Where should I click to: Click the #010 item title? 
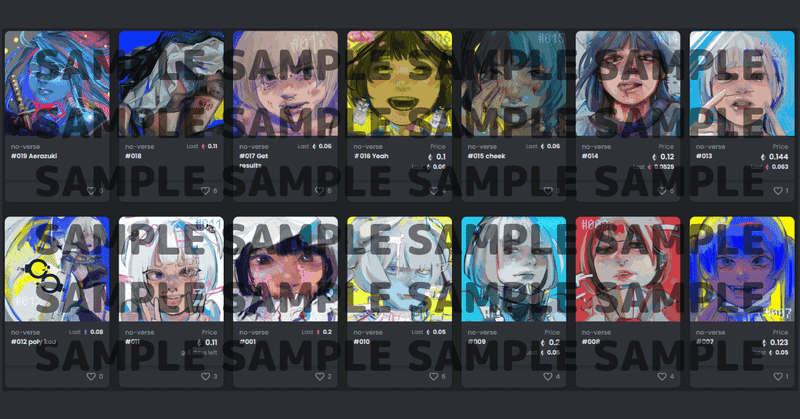tap(362, 342)
